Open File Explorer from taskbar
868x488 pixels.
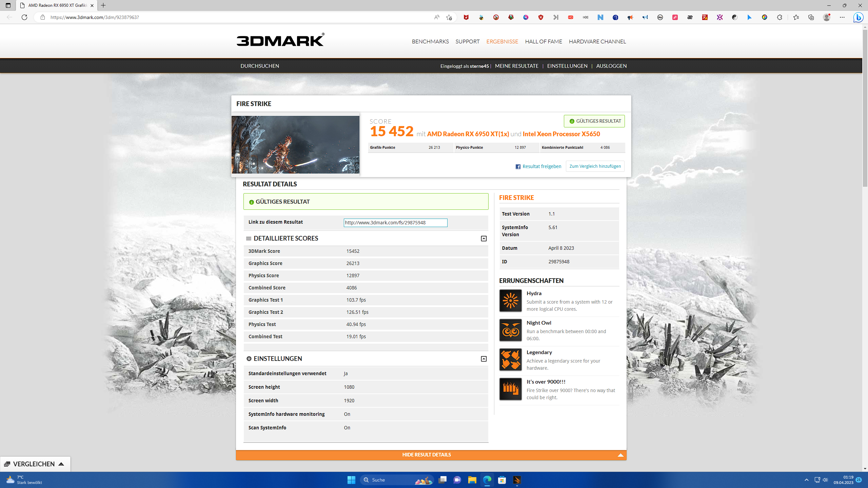coord(472,480)
